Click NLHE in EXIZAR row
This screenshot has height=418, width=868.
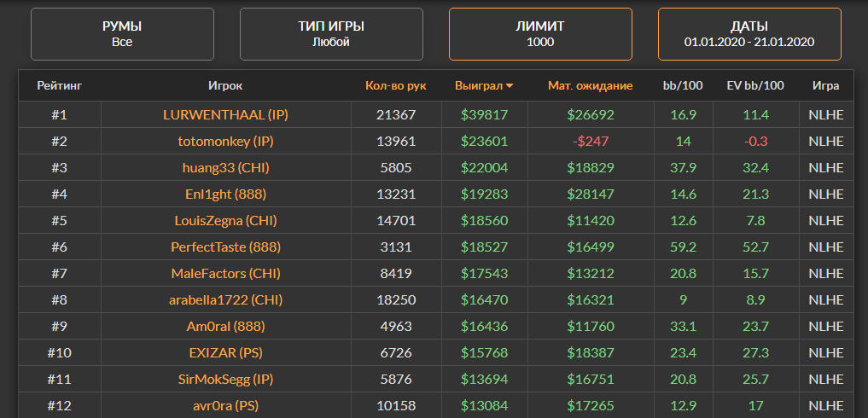click(x=826, y=353)
